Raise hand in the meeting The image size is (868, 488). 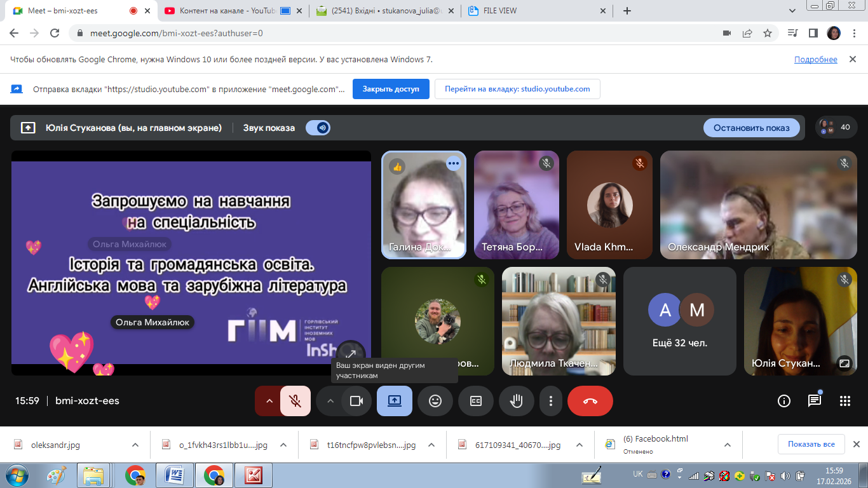517,401
